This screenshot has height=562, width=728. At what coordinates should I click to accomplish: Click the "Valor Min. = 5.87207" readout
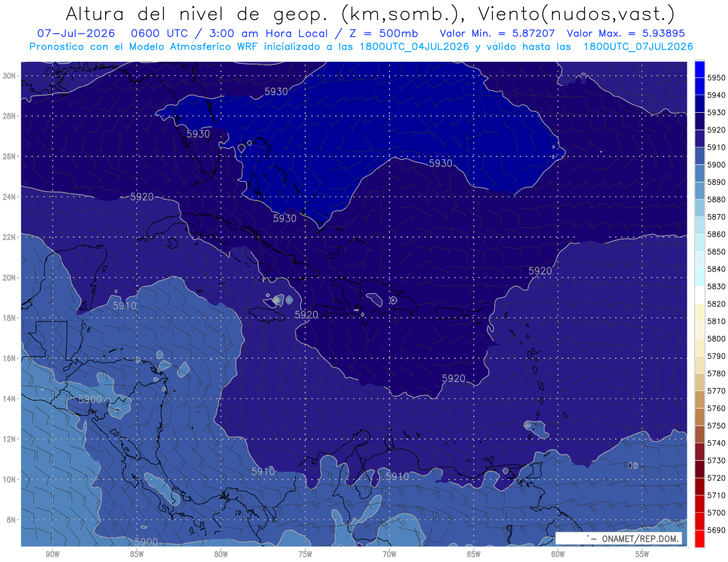499,33
